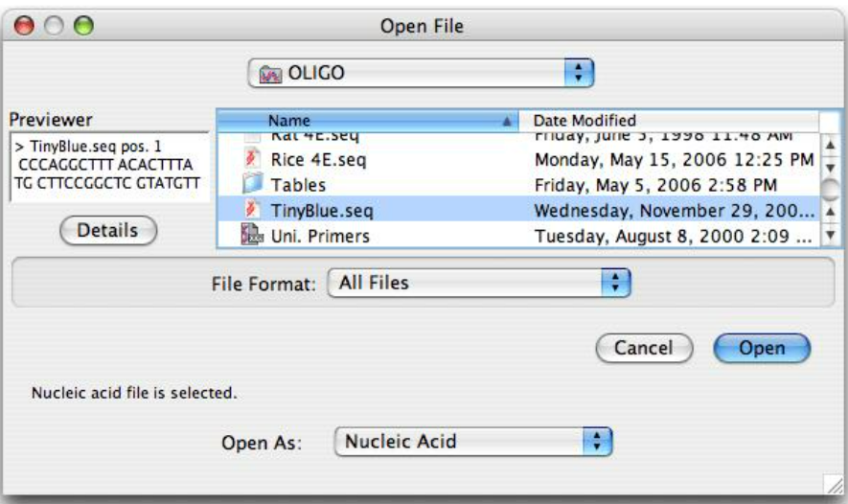The image size is (848, 504).
Task: Sort files by Date Modified column header
Action: (x=669, y=121)
